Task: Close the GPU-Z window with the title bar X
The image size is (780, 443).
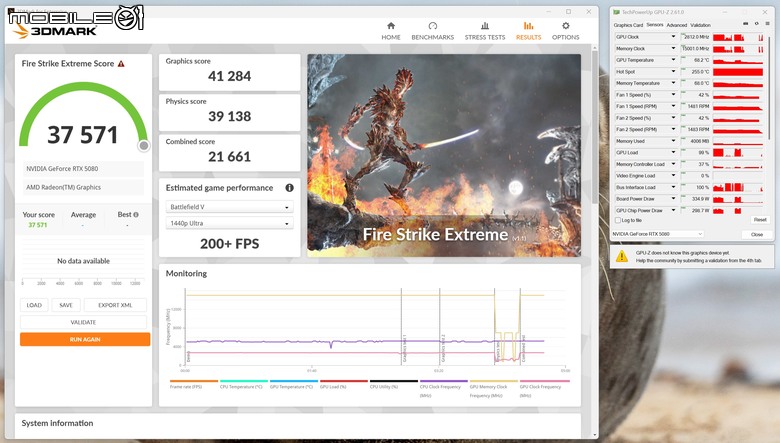Action: [765, 12]
